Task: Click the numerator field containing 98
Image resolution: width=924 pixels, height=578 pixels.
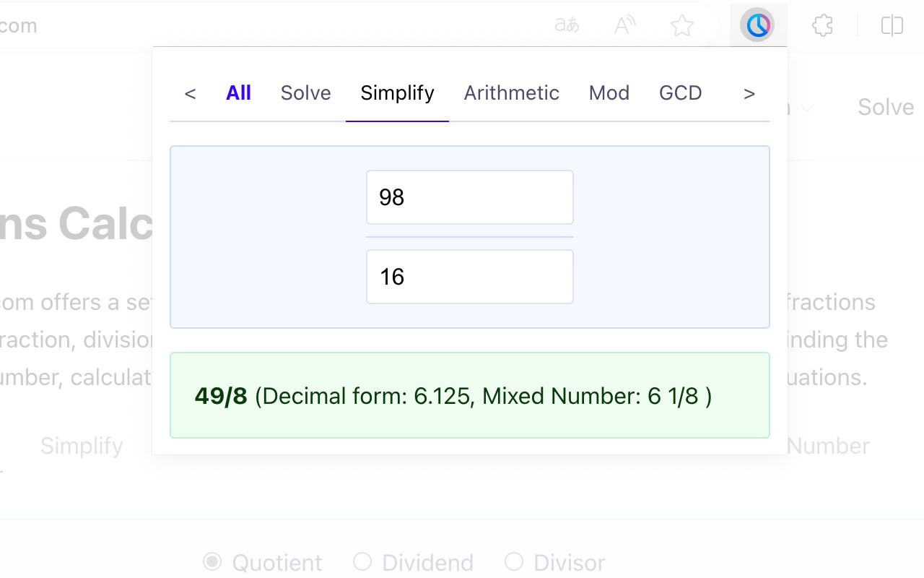Action: tap(469, 197)
